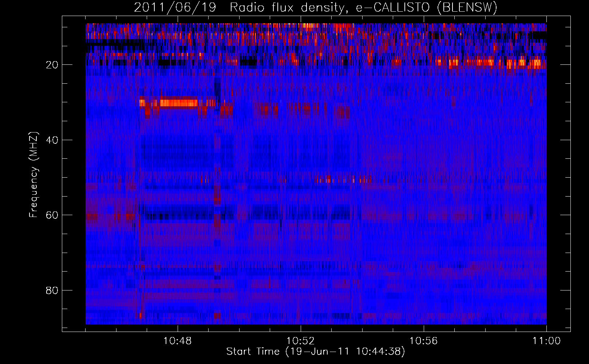This screenshot has height=364, width=589.
Task: Click the 11:00 time tick label
Action: (546, 341)
